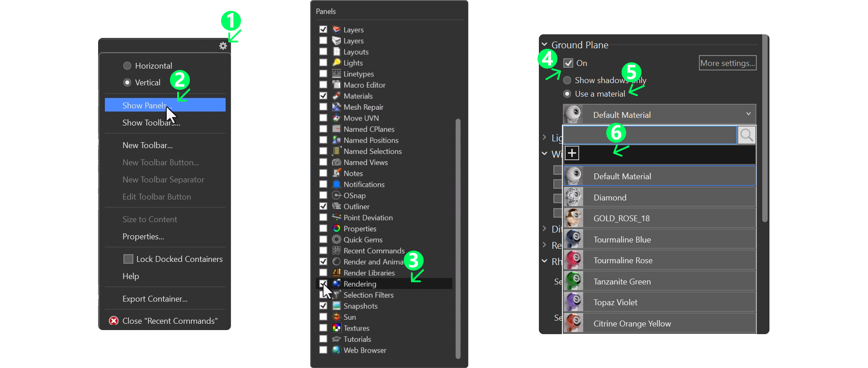The height and width of the screenshot is (368, 868).
Task: Choose the Show shadows only option
Action: tap(567, 80)
